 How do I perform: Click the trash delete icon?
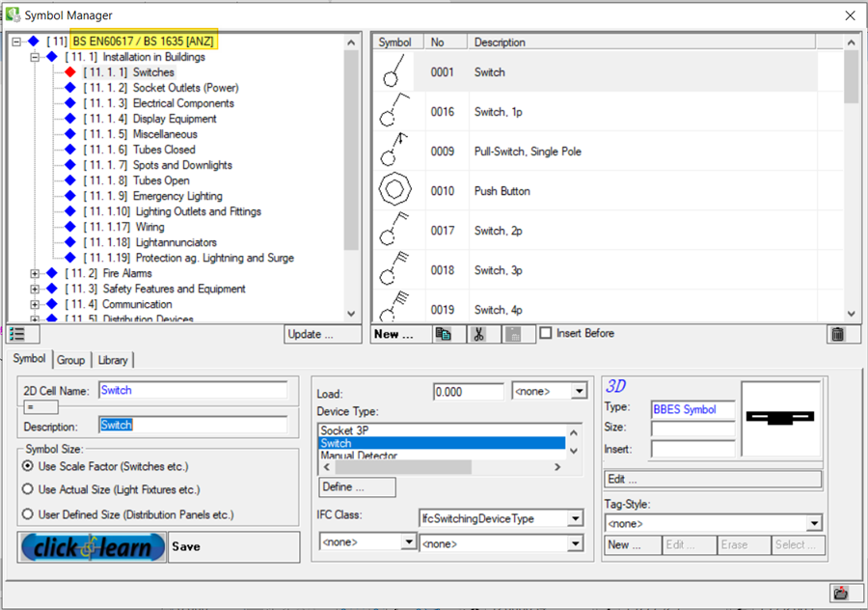pyautogui.click(x=838, y=334)
